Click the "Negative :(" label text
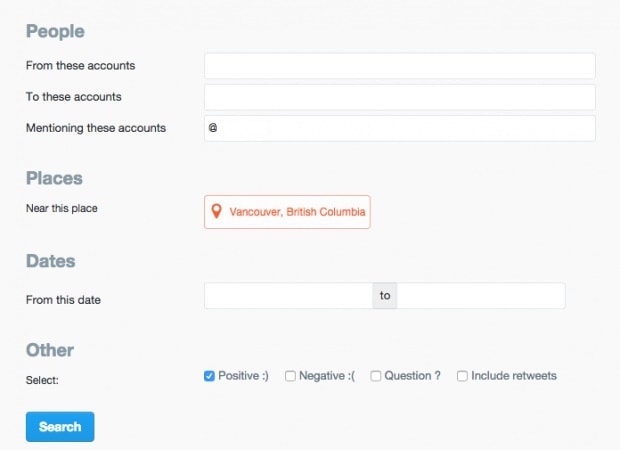The height and width of the screenshot is (450, 620). 327,376
